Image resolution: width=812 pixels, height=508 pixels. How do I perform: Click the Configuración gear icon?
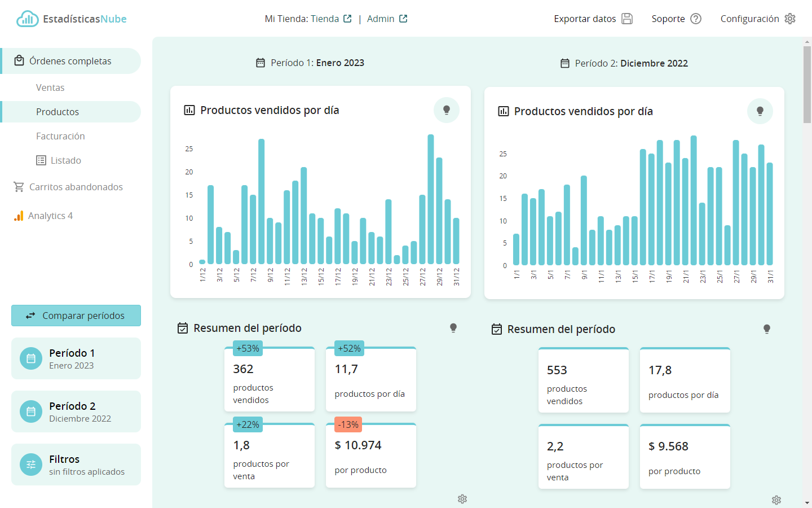pos(790,19)
